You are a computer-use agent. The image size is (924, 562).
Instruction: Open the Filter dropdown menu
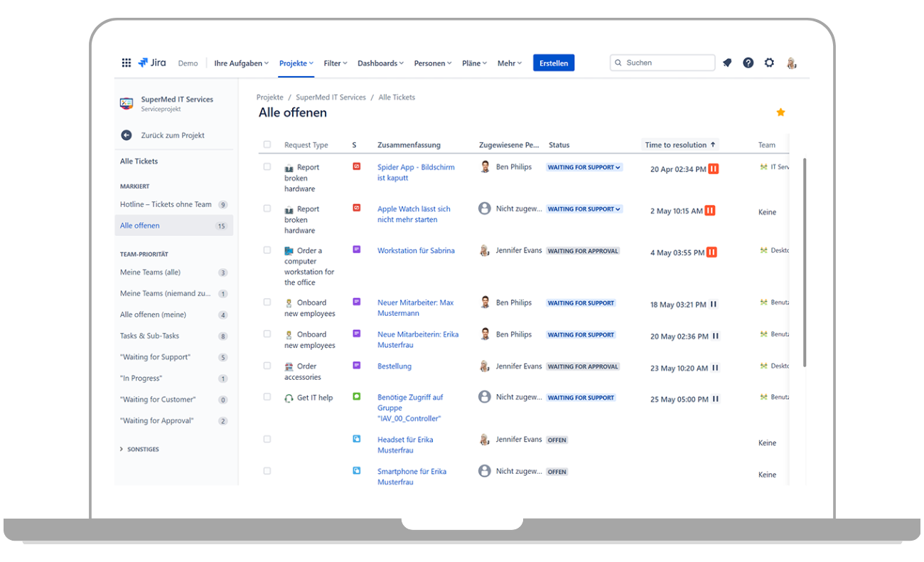335,63
